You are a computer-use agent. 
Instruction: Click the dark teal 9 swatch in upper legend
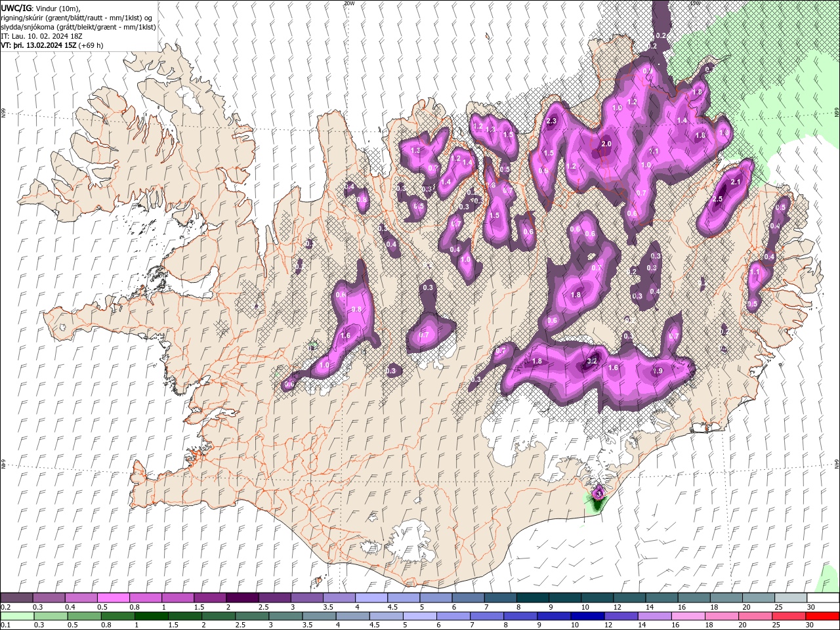[564, 598]
